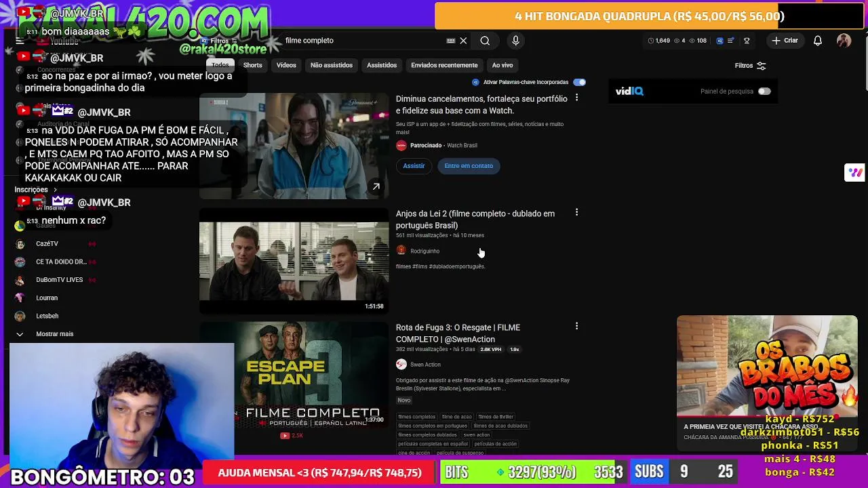Screen dimensions: 868x488
Task: Open the vidIQ list icon in top bar
Action: click(731, 41)
